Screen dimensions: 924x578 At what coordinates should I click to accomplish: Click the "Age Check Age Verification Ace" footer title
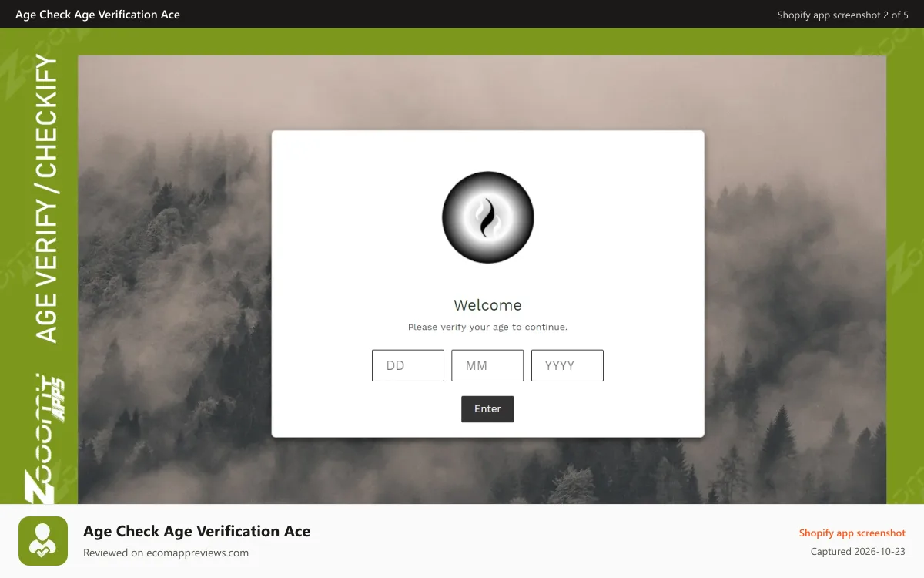tap(197, 531)
